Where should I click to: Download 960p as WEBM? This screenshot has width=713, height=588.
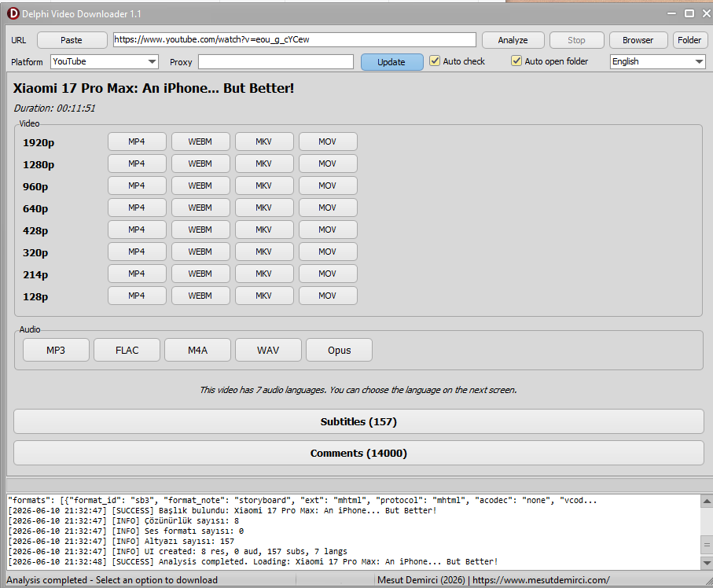tap(200, 186)
